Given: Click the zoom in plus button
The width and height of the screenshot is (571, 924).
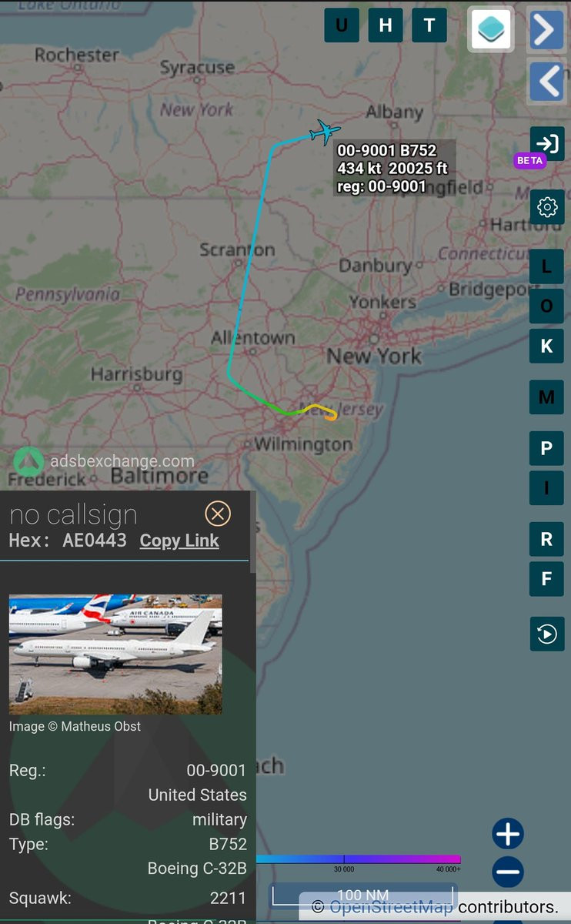Looking at the screenshot, I should (x=508, y=834).
